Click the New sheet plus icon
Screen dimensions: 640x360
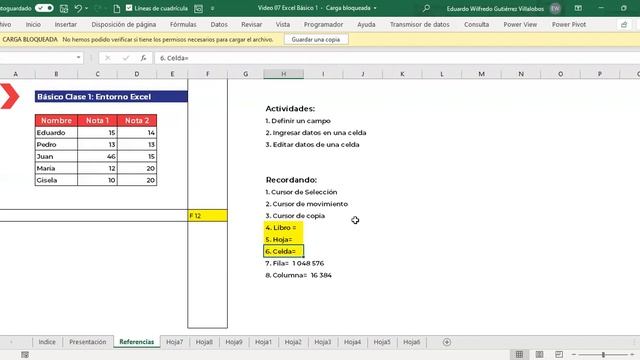coord(447,342)
